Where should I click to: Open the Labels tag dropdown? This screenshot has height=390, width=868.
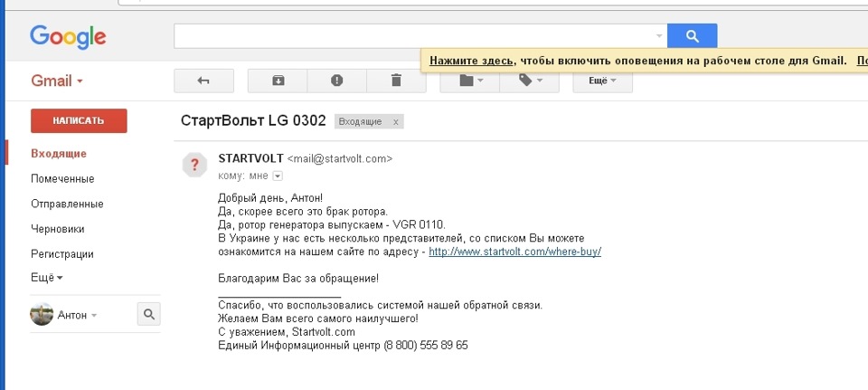tap(529, 81)
